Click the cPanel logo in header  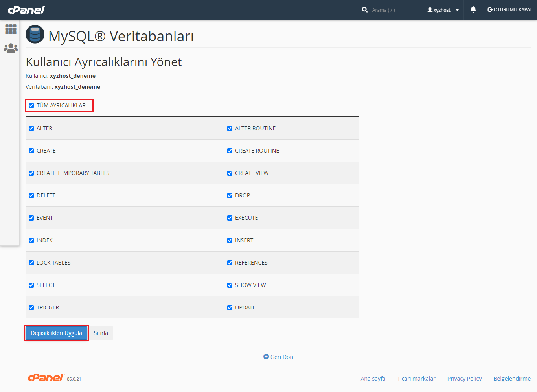26,10
